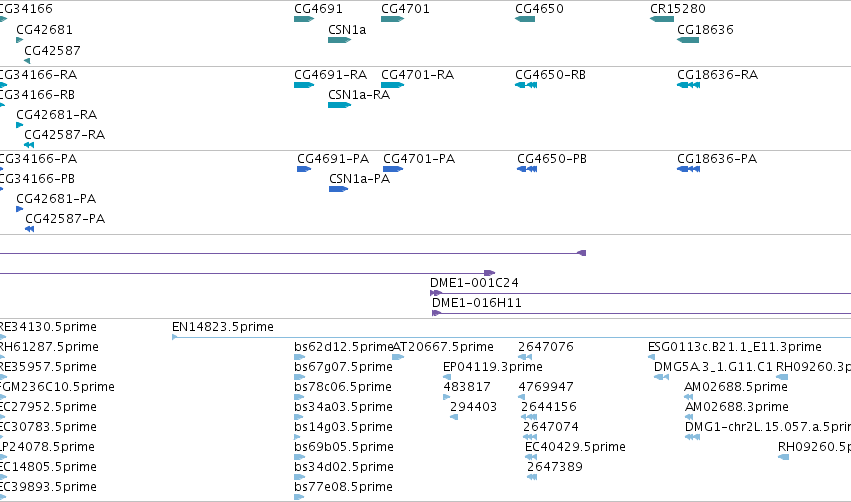Select EST RE35957.5prime

(48, 367)
